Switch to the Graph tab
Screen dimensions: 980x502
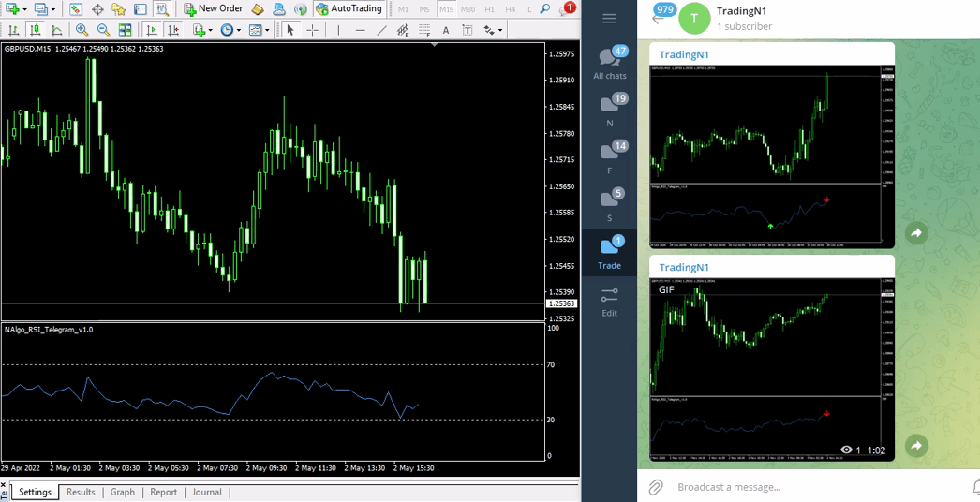point(123,492)
